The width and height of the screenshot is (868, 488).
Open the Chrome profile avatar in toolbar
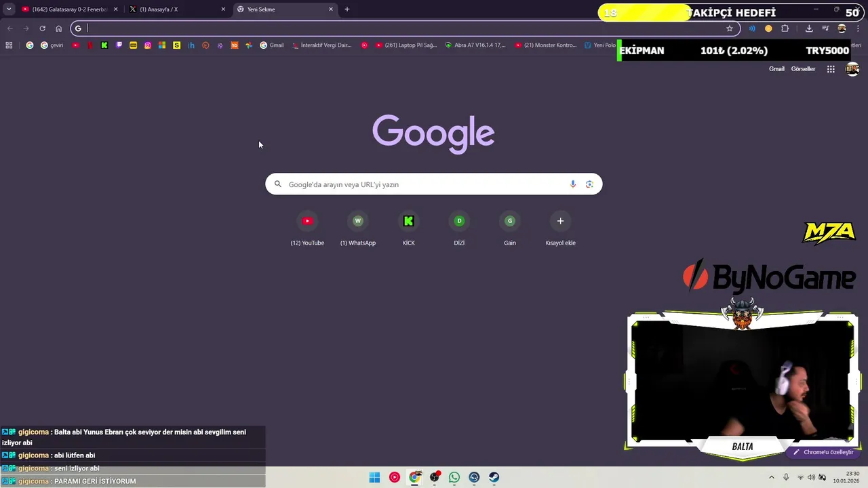(x=842, y=28)
